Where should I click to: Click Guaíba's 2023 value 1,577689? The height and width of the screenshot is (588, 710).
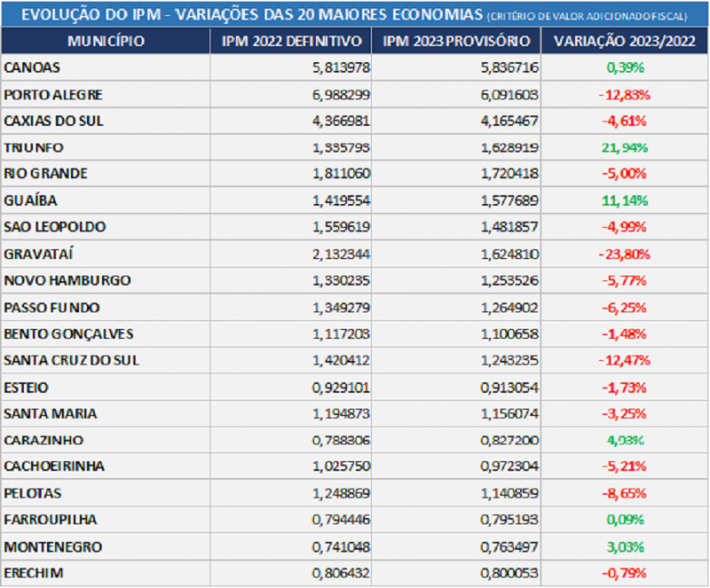coord(509,200)
